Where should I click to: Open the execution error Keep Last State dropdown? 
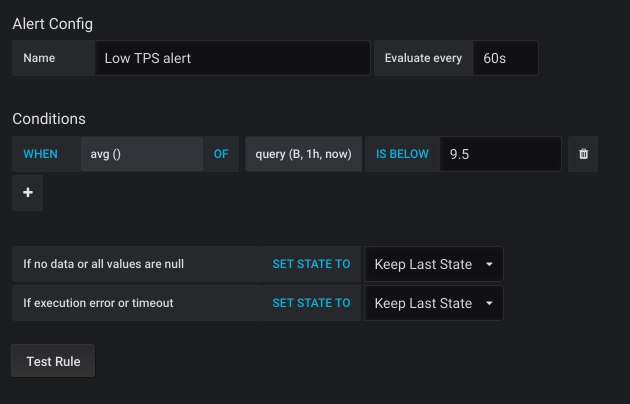[x=434, y=303]
